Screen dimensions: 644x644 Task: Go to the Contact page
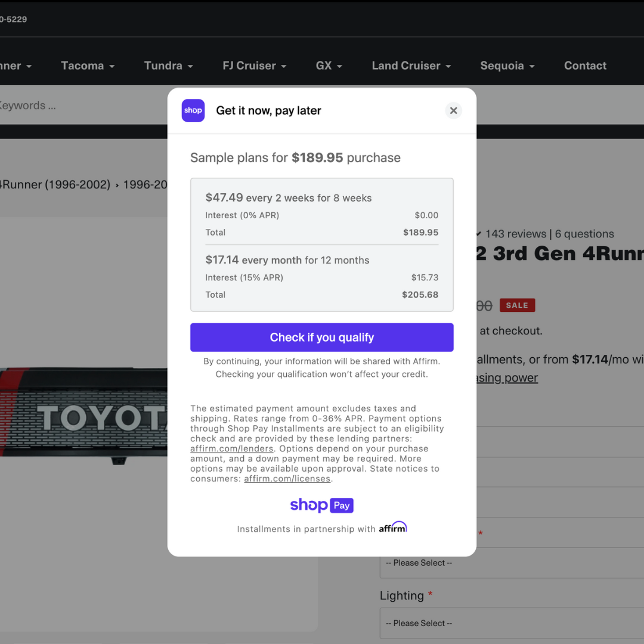click(585, 66)
